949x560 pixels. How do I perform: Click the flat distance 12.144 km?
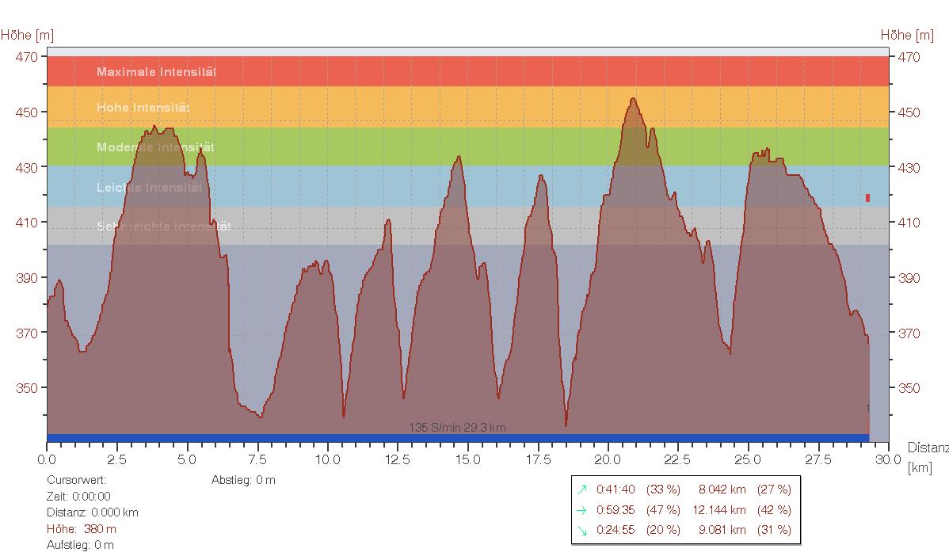pos(719,510)
